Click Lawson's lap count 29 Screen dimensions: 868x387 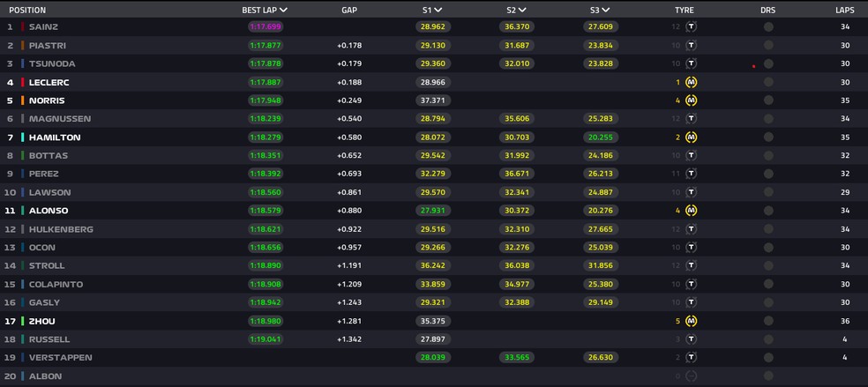845,192
